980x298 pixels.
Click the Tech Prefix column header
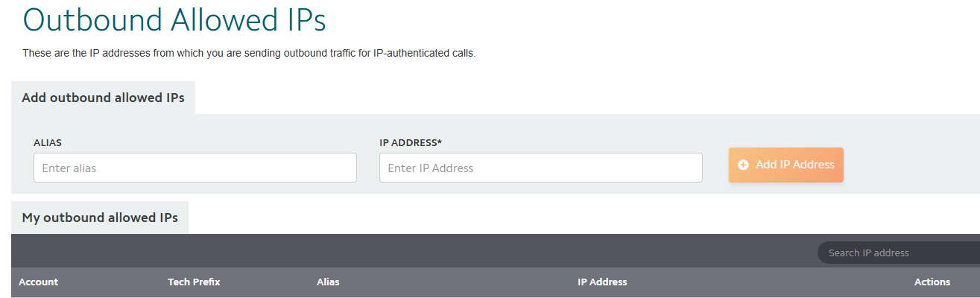point(194,282)
